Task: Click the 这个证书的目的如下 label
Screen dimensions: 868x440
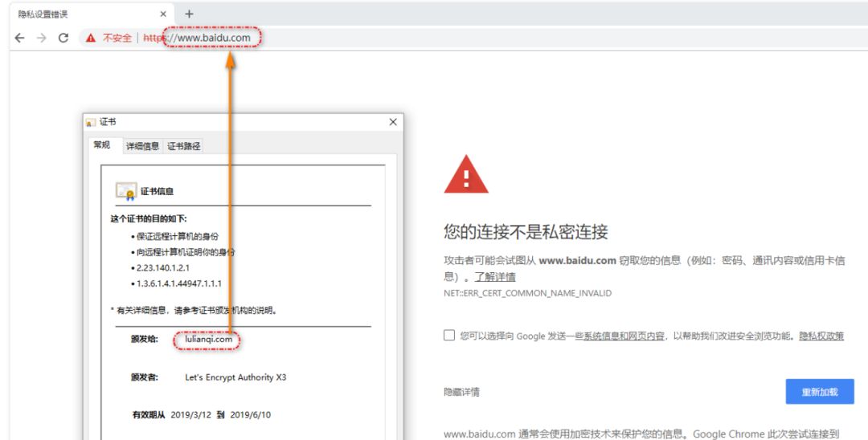Action: (149, 219)
